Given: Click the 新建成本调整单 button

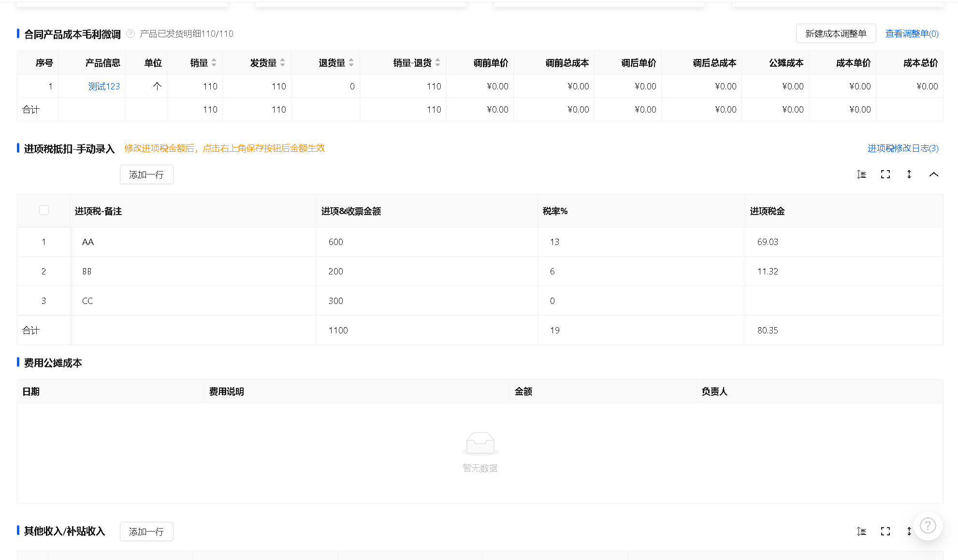Looking at the screenshot, I should 836,34.
